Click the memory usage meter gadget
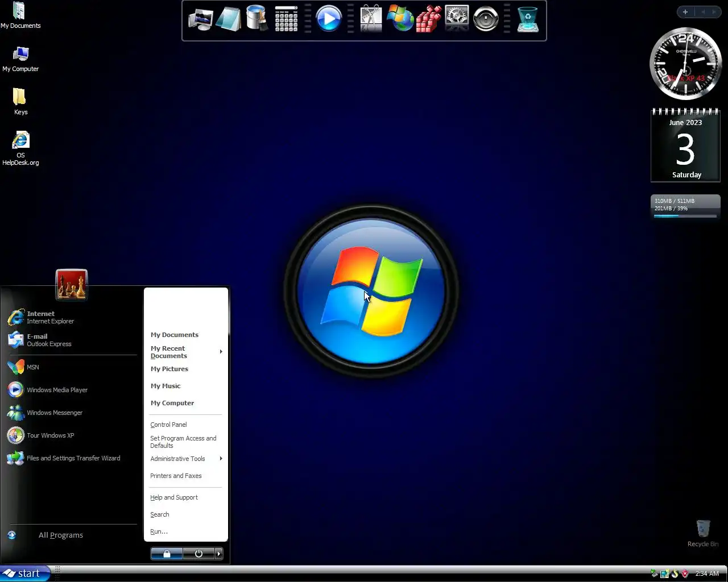 685,207
